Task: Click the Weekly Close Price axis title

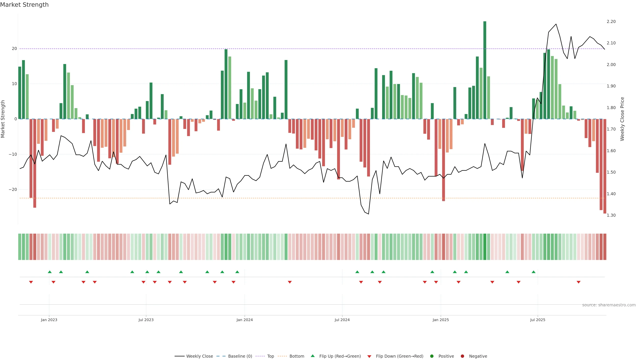Action: (622, 119)
